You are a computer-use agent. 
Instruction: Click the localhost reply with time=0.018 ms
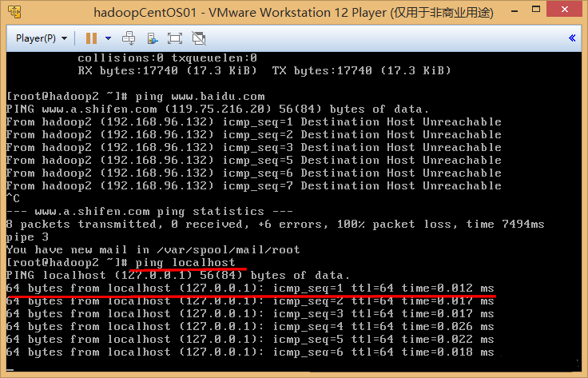tap(250, 352)
